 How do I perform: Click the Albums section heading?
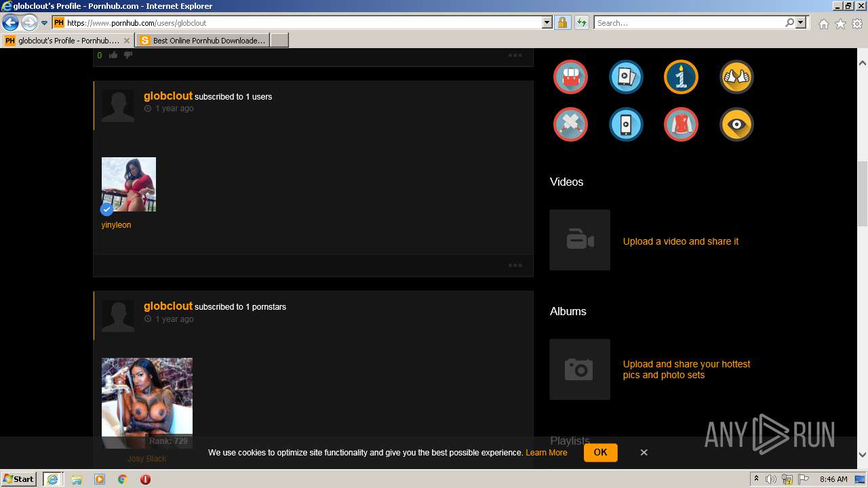tap(568, 311)
